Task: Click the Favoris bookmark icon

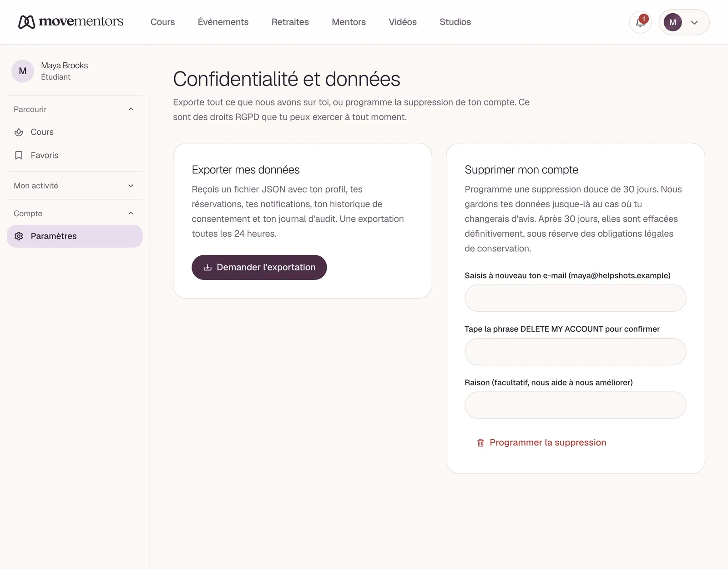Action: [19, 155]
